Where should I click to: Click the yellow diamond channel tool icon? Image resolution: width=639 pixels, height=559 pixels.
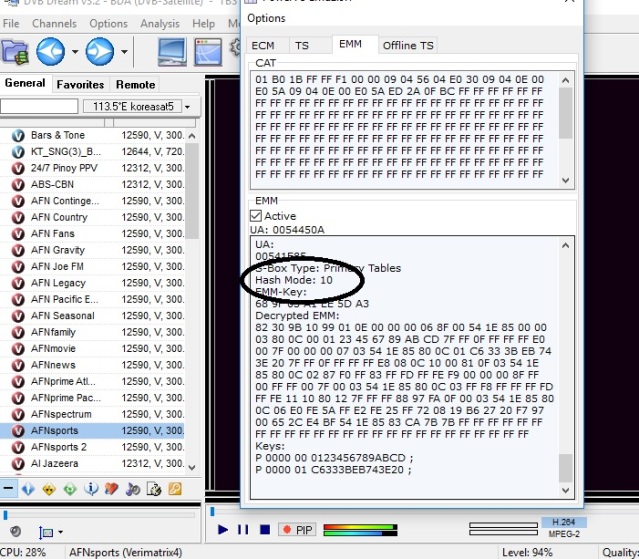(x=49, y=489)
